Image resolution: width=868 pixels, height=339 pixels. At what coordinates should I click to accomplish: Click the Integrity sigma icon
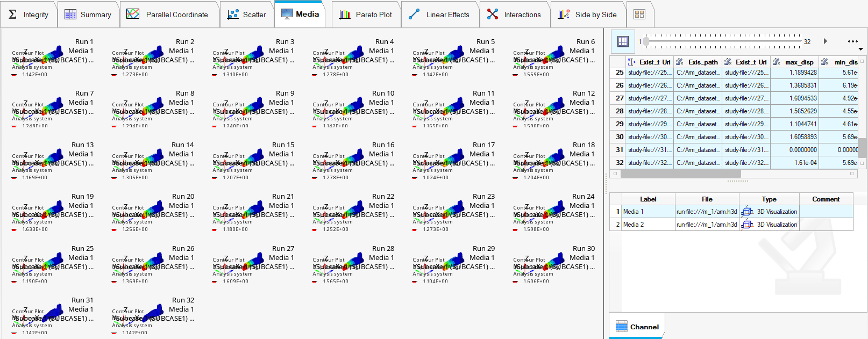pyautogui.click(x=12, y=15)
